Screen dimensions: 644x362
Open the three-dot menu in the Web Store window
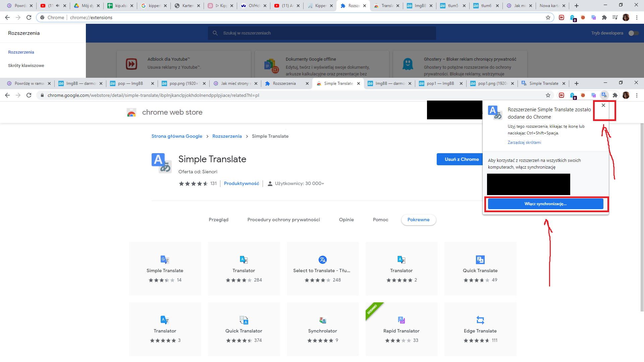point(637,95)
